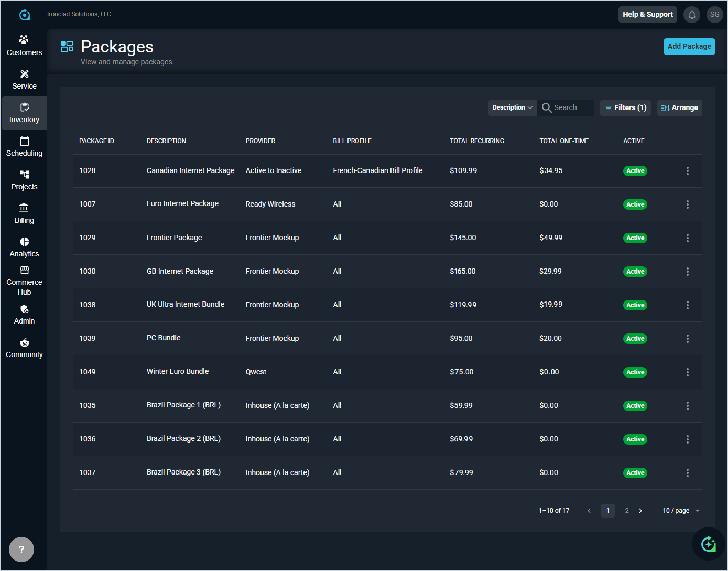The width and height of the screenshot is (728, 571).
Task: Open the Filters (1) panel
Action: pos(625,107)
